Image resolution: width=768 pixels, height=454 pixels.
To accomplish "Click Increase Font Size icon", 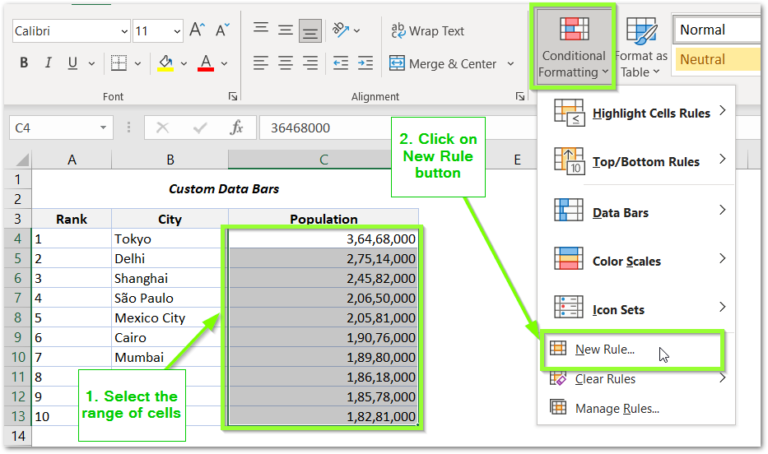I will click(x=197, y=30).
